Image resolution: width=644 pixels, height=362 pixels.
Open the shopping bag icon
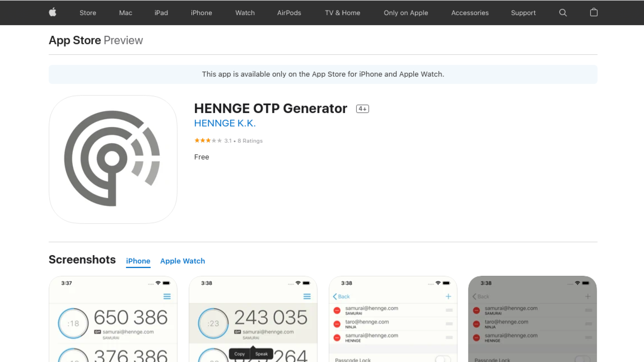click(x=594, y=13)
